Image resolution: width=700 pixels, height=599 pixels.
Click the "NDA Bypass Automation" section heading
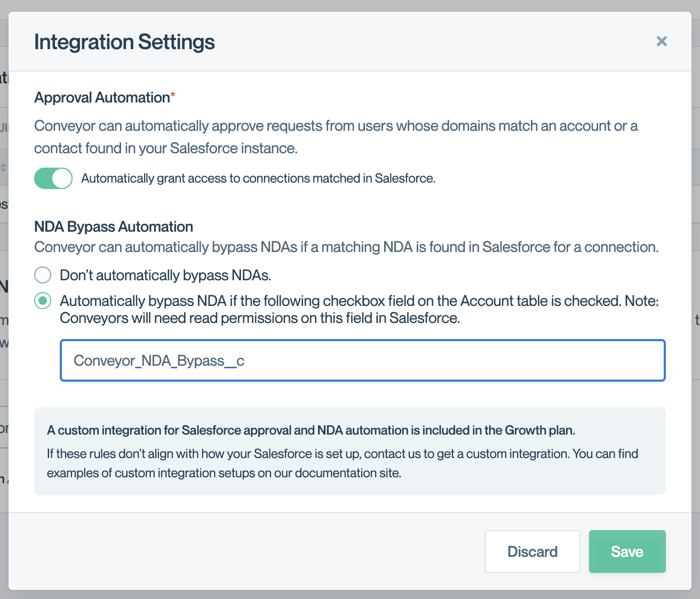point(114,227)
